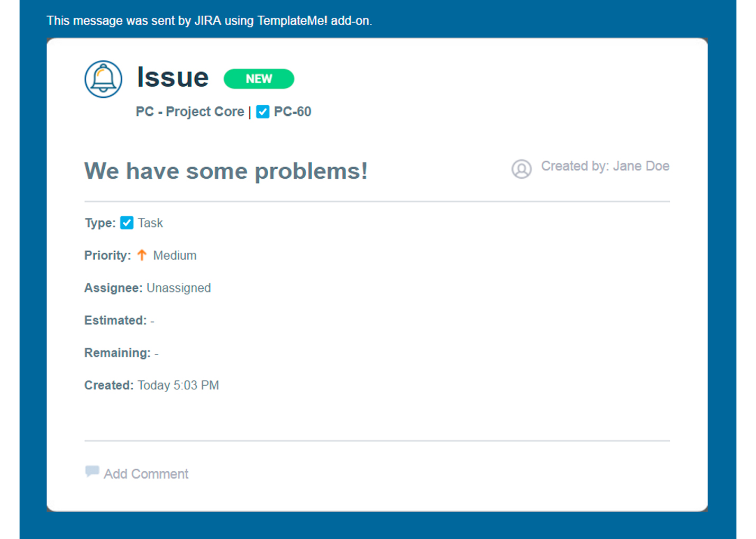The width and height of the screenshot is (756, 539).
Task: Click the task icon beside PC-60
Action: point(263,112)
